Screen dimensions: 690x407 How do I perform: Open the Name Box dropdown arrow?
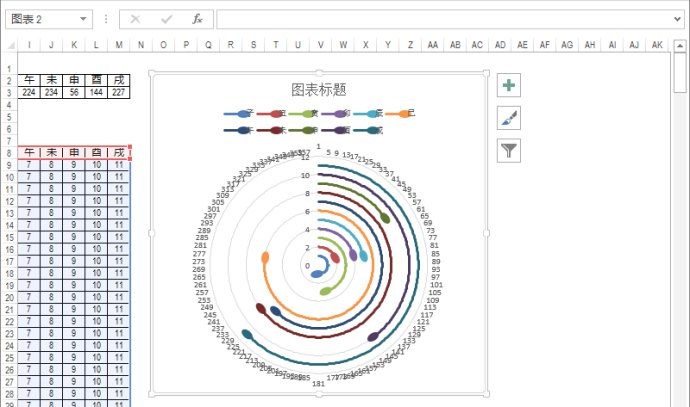click(83, 19)
